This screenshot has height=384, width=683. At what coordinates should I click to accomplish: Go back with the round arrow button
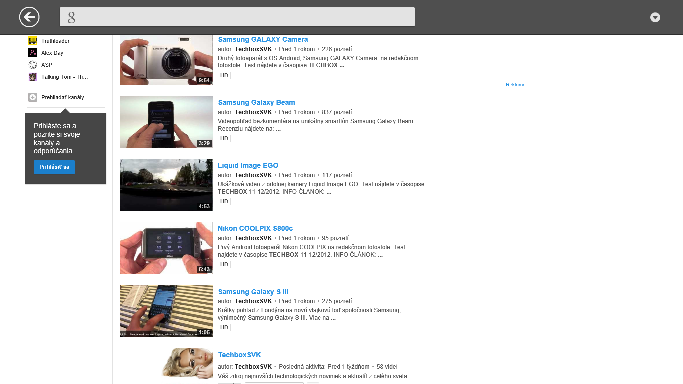pyautogui.click(x=29, y=17)
